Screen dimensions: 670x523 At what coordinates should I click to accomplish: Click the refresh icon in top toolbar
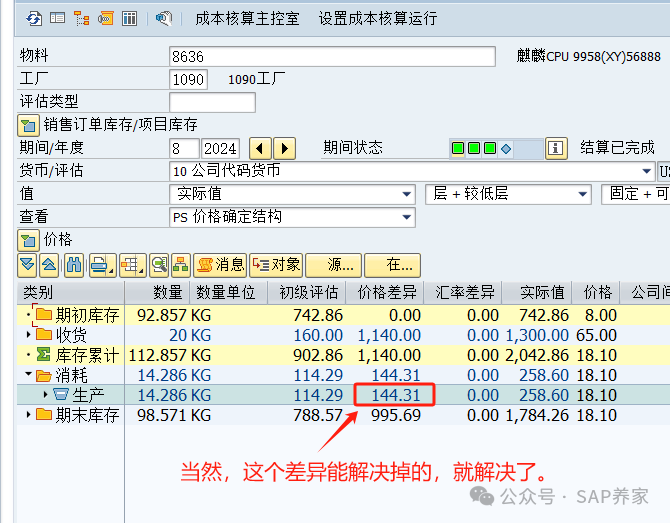coord(34,18)
